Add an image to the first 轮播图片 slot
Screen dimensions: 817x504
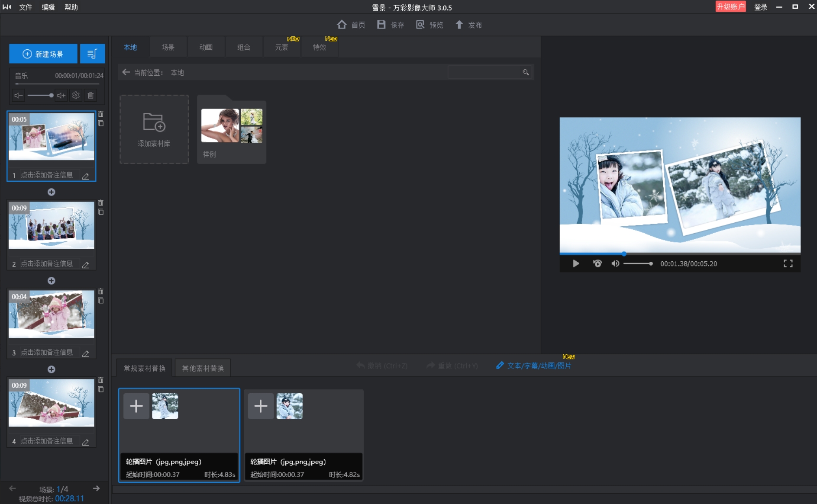click(x=136, y=406)
